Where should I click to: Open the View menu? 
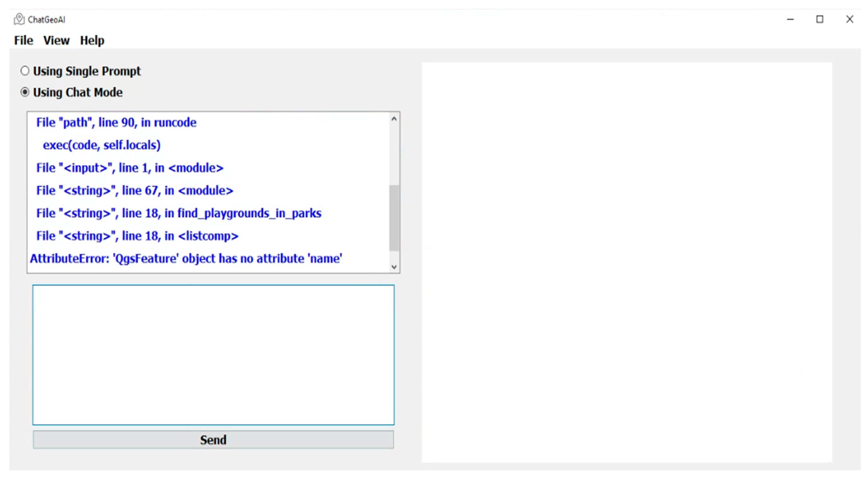click(56, 40)
